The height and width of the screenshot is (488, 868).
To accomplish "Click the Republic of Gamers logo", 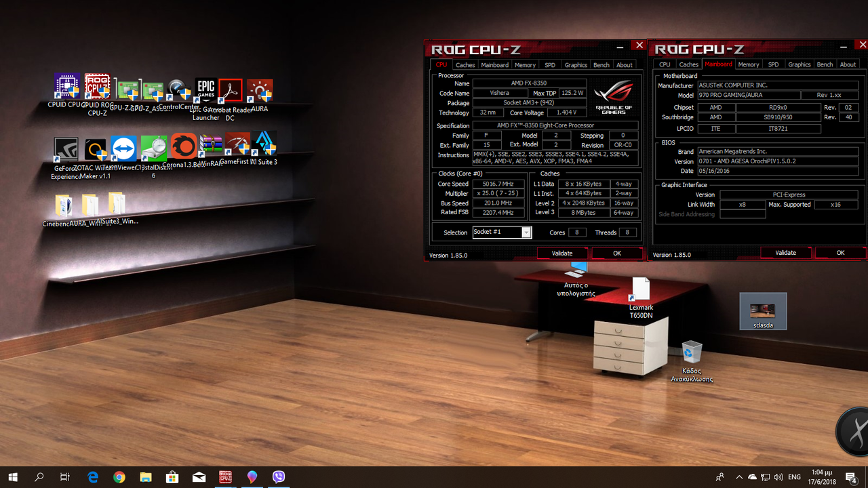I will point(614,97).
